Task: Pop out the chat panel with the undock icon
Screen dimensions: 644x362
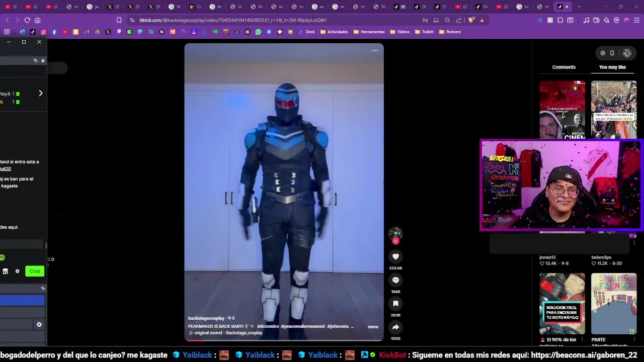Action: (x=35, y=60)
